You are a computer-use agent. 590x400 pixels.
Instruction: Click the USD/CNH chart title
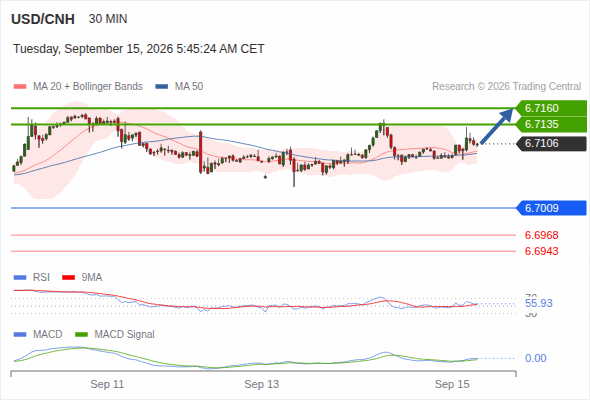[43, 19]
